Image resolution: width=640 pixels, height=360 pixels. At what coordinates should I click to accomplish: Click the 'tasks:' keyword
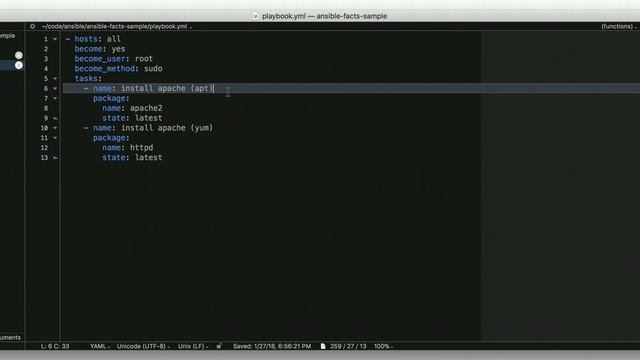coord(88,78)
